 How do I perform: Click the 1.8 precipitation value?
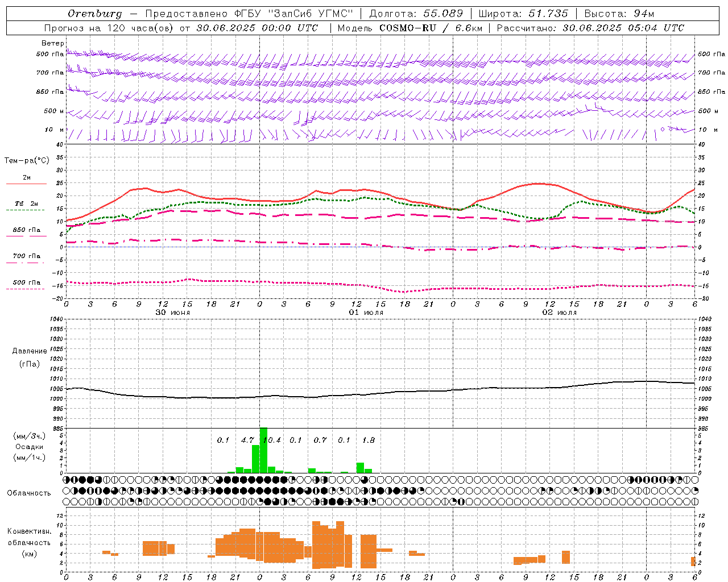369,440
